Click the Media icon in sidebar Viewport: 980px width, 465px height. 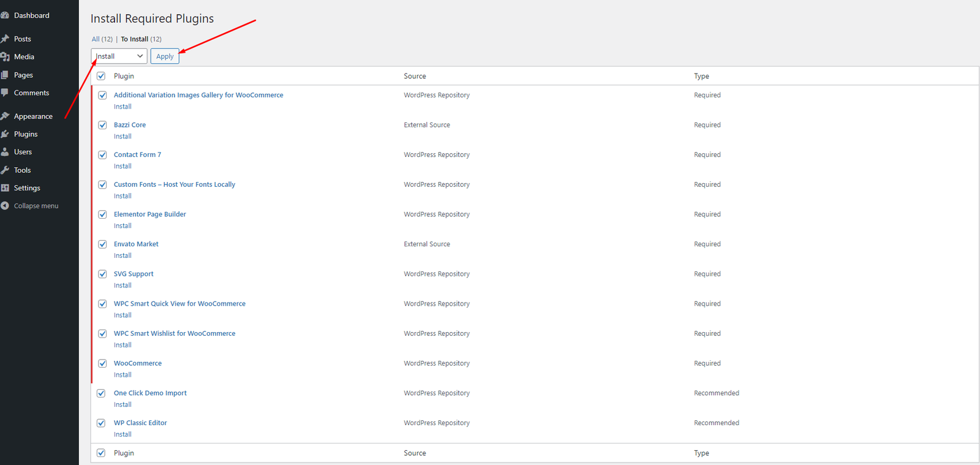5,56
